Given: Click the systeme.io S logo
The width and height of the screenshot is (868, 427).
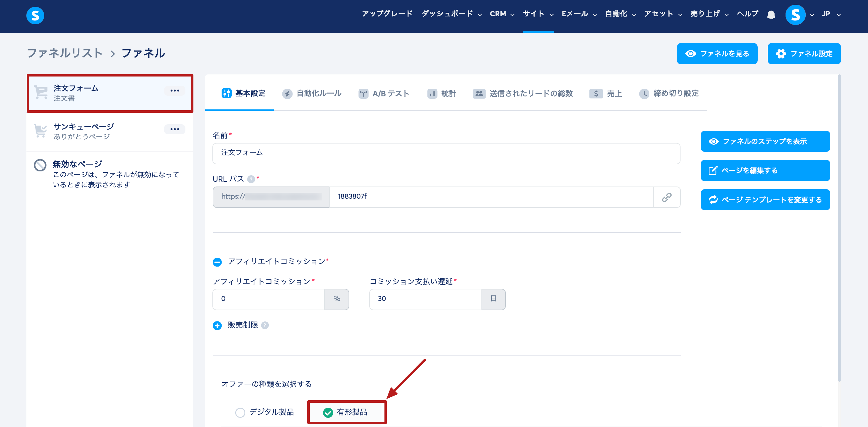Looking at the screenshot, I should tap(35, 15).
